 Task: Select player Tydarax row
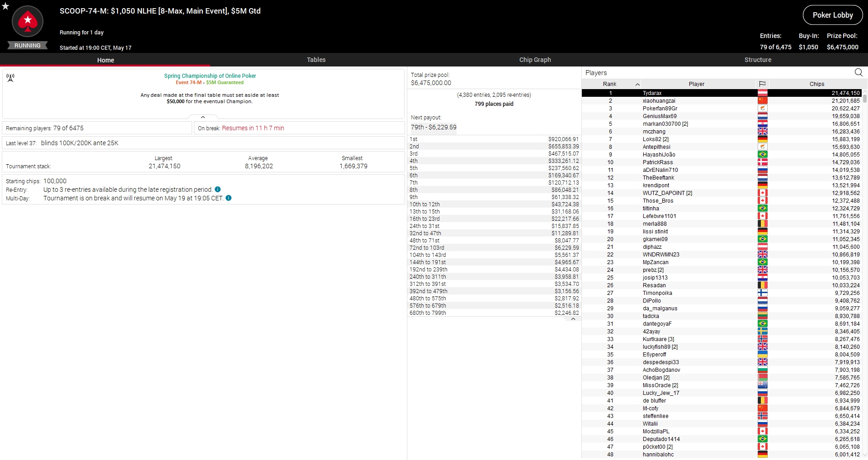point(722,93)
